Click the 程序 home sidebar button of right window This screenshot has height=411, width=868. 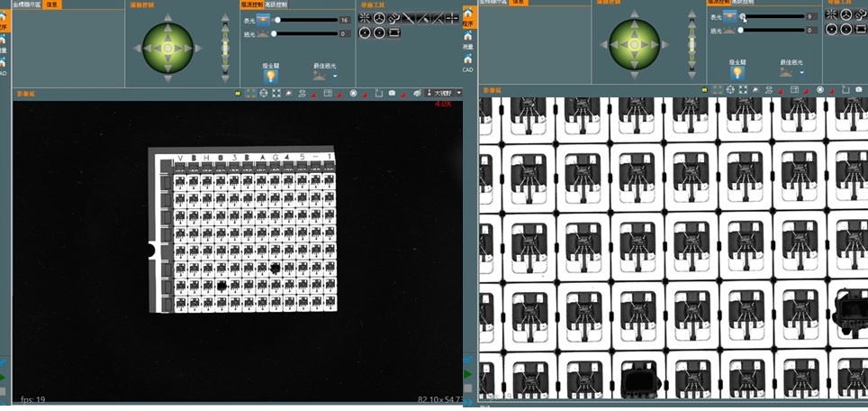(468, 16)
